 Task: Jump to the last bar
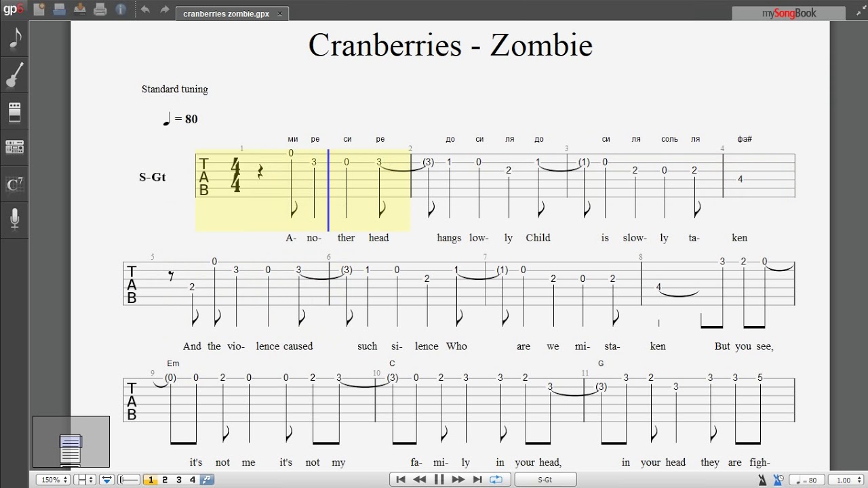(x=477, y=480)
